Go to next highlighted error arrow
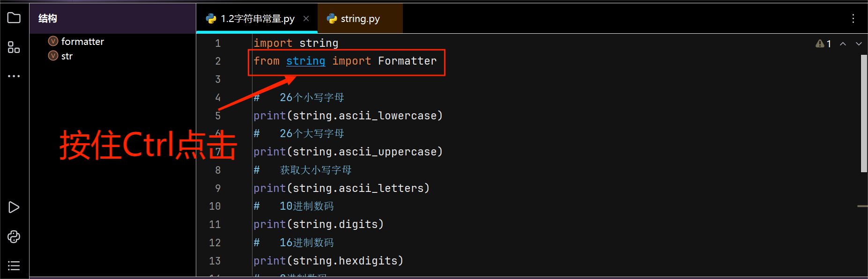This screenshot has height=279, width=868. click(859, 44)
